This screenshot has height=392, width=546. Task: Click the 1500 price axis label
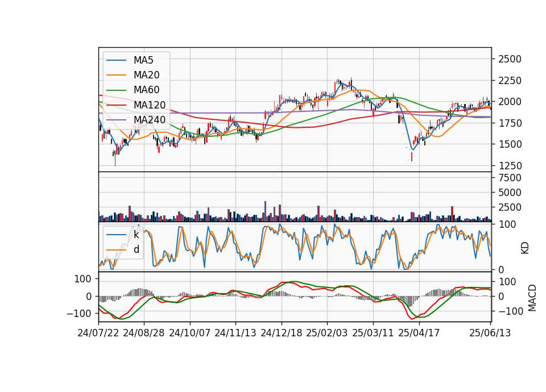coord(510,144)
